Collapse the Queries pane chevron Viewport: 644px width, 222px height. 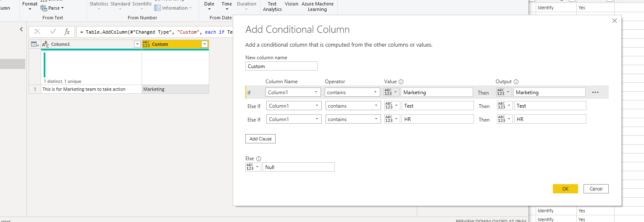pos(21,29)
